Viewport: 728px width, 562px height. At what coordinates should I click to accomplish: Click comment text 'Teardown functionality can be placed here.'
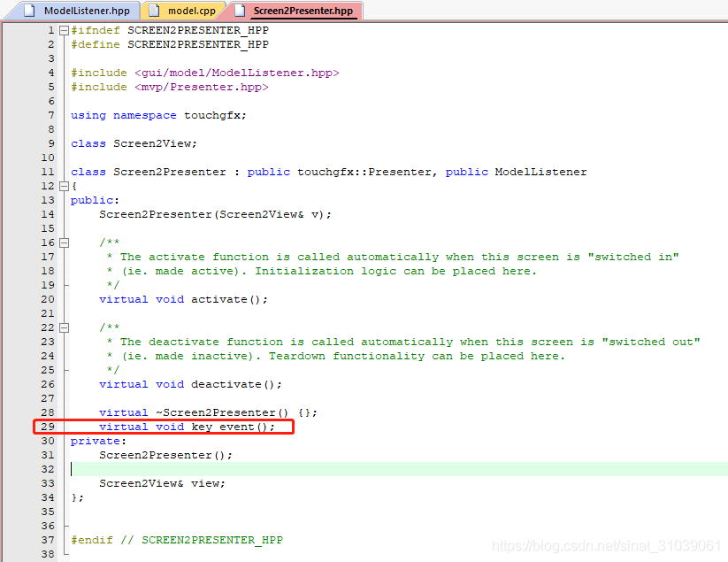(417, 357)
